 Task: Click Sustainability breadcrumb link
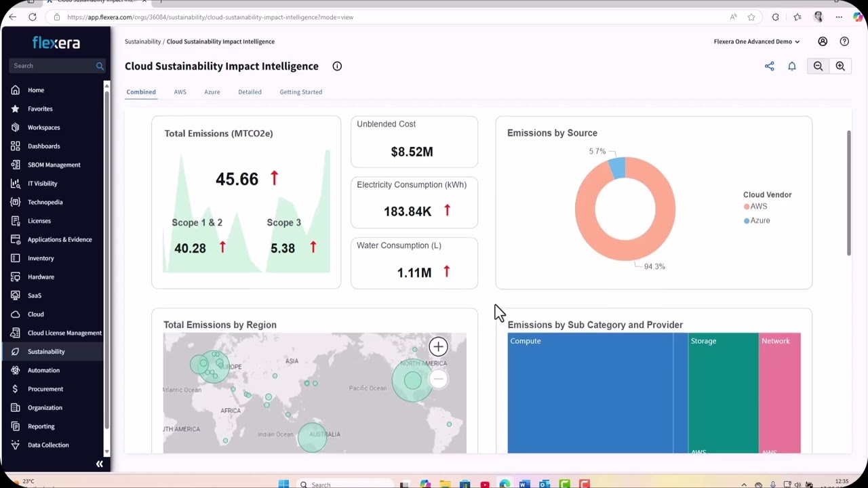tap(142, 41)
